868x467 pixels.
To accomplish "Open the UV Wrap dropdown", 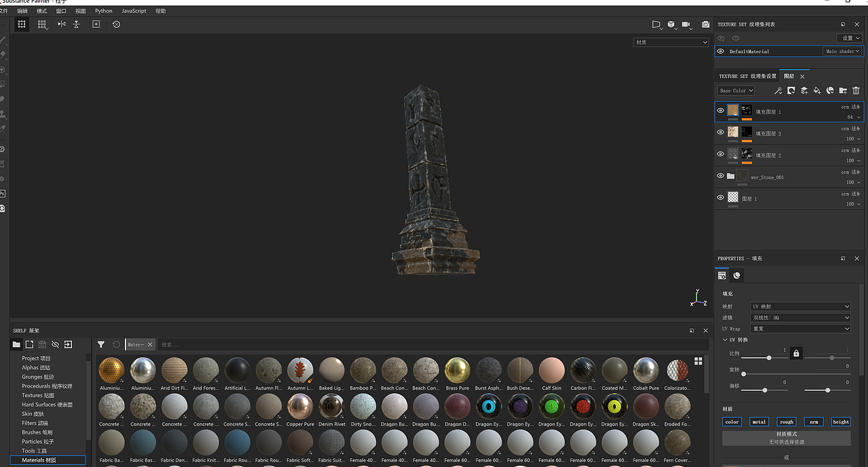I will click(800, 329).
